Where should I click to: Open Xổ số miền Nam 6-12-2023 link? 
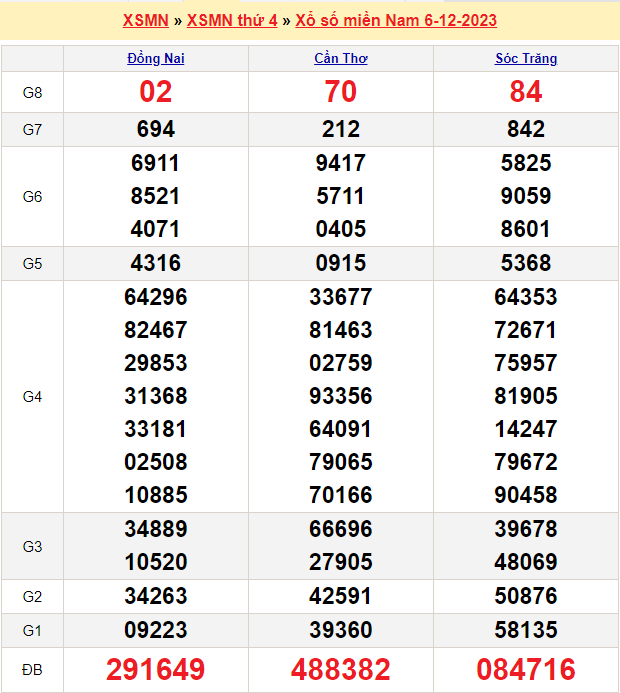396,20
